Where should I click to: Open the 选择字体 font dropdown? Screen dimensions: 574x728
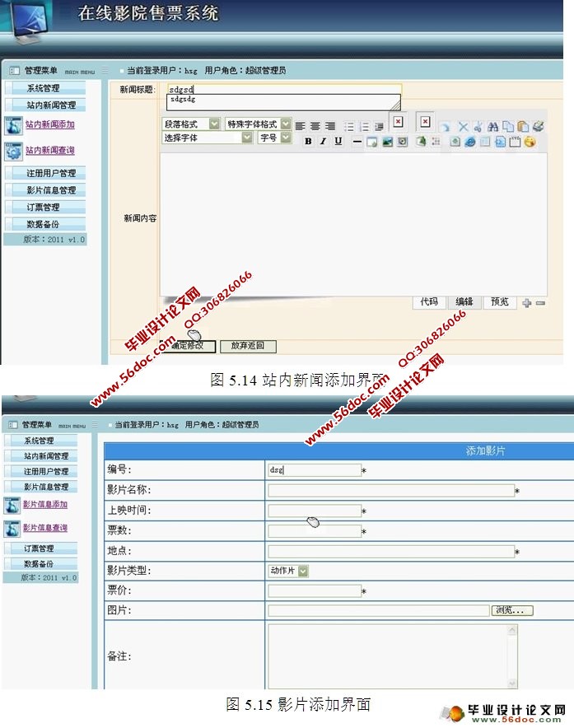(247, 138)
